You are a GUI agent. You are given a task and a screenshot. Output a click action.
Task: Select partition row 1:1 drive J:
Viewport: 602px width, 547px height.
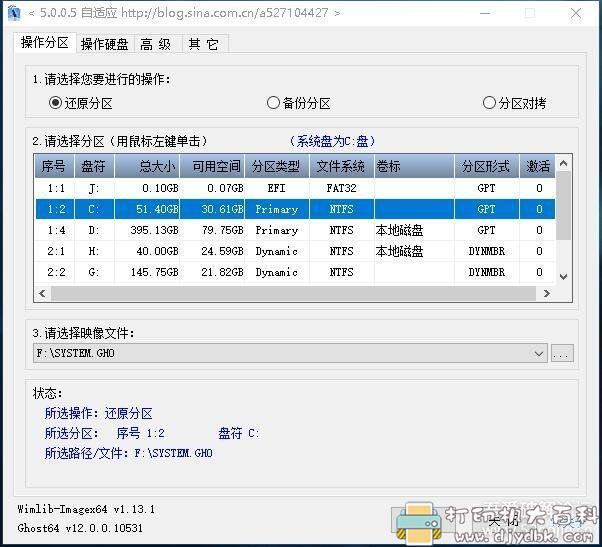click(295, 188)
